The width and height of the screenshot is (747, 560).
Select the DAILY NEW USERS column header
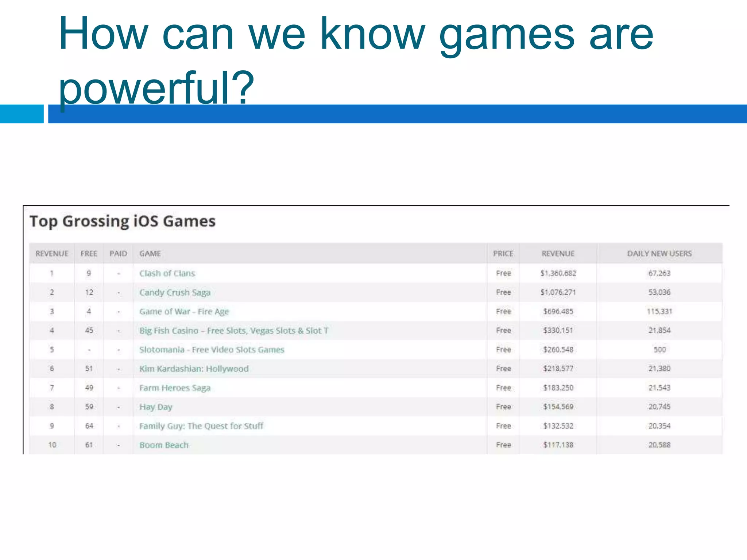(659, 253)
